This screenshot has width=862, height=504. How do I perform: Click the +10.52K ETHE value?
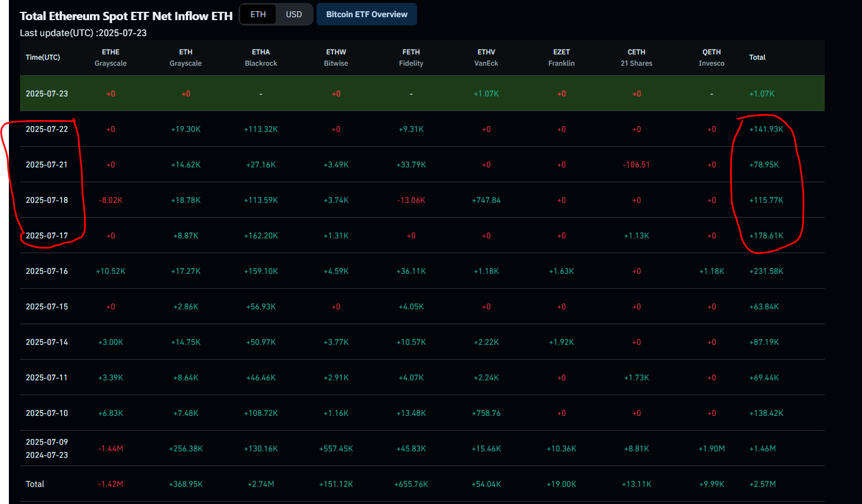(x=111, y=271)
